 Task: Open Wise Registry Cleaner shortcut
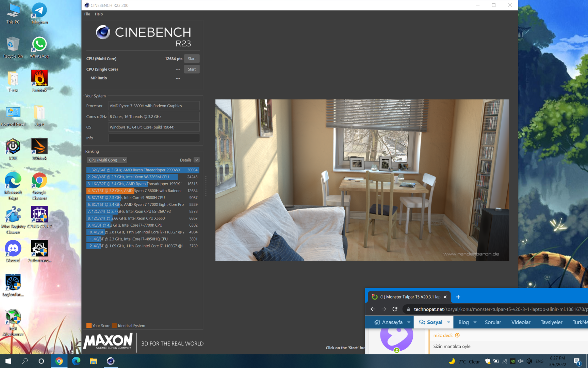[13, 220]
